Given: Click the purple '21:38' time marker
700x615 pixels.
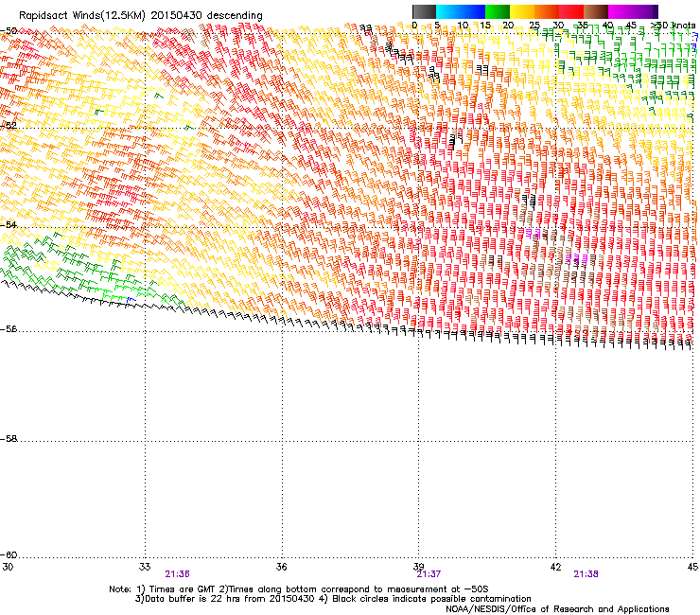Looking at the screenshot, I should tap(586, 574).
